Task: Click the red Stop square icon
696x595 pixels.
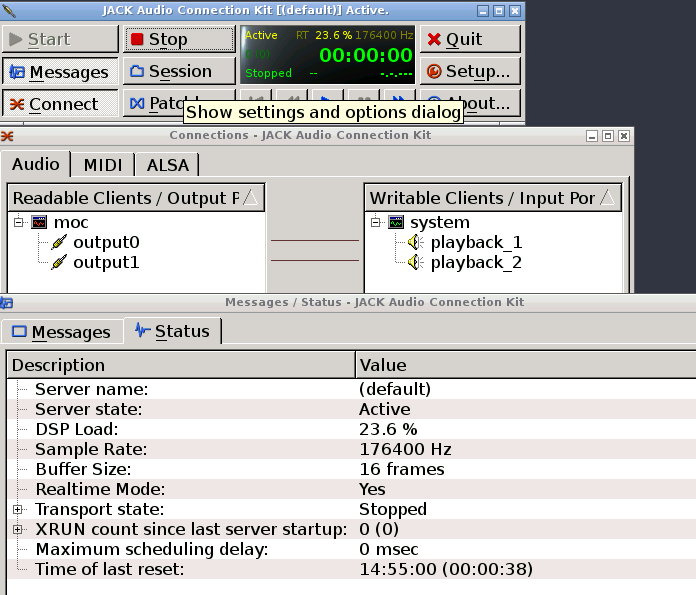Action: 137,39
